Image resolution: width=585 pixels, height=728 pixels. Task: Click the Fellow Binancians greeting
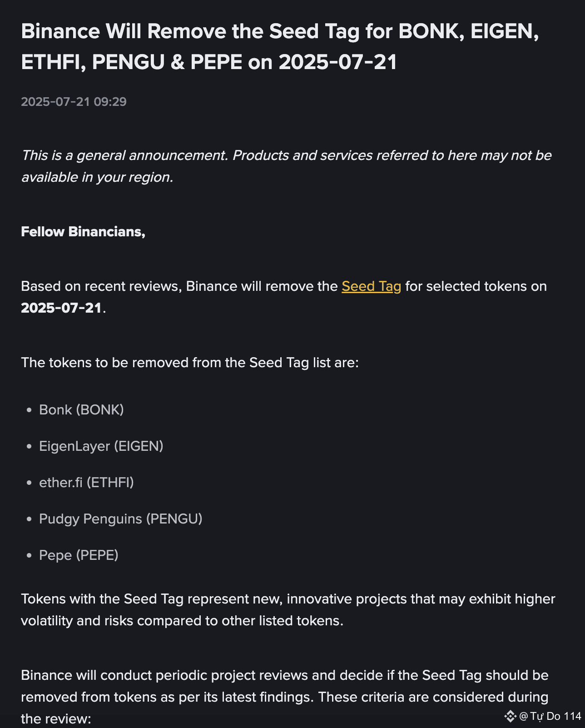83,232
